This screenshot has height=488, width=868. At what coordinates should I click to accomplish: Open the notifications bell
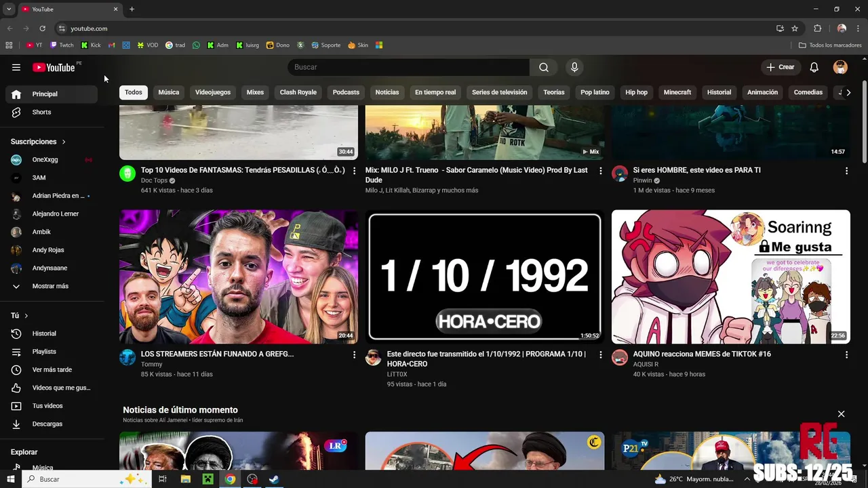pyautogui.click(x=814, y=67)
